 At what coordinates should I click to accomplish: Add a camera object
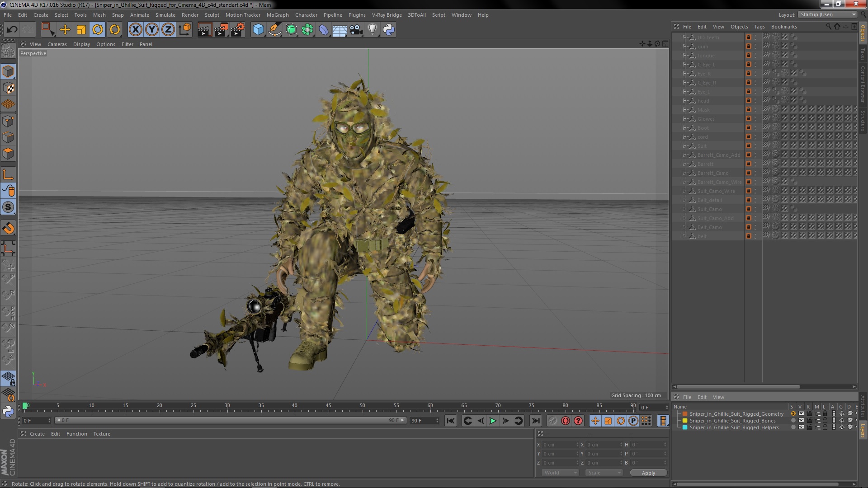tap(356, 30)
